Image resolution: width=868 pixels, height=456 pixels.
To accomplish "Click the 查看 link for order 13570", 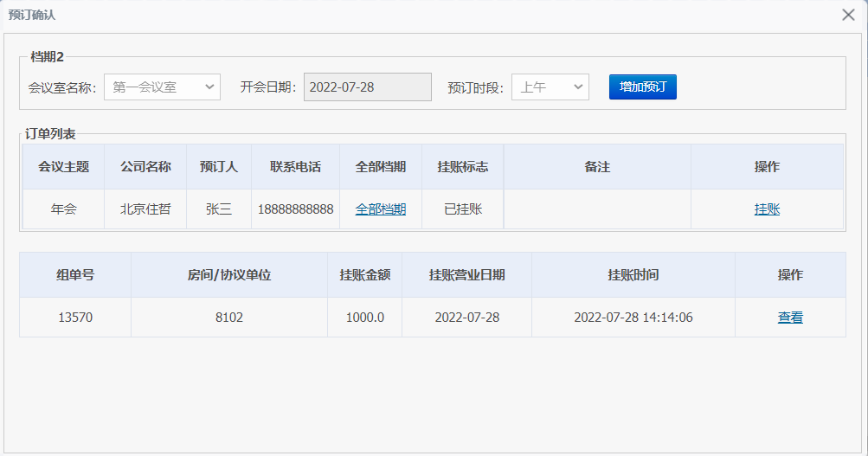I will click(790, 317).
